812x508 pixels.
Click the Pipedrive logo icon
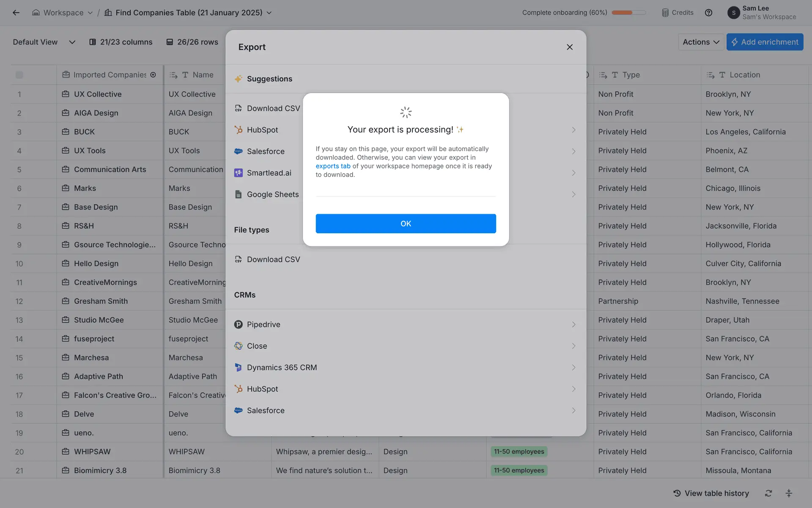coord(239,325)
